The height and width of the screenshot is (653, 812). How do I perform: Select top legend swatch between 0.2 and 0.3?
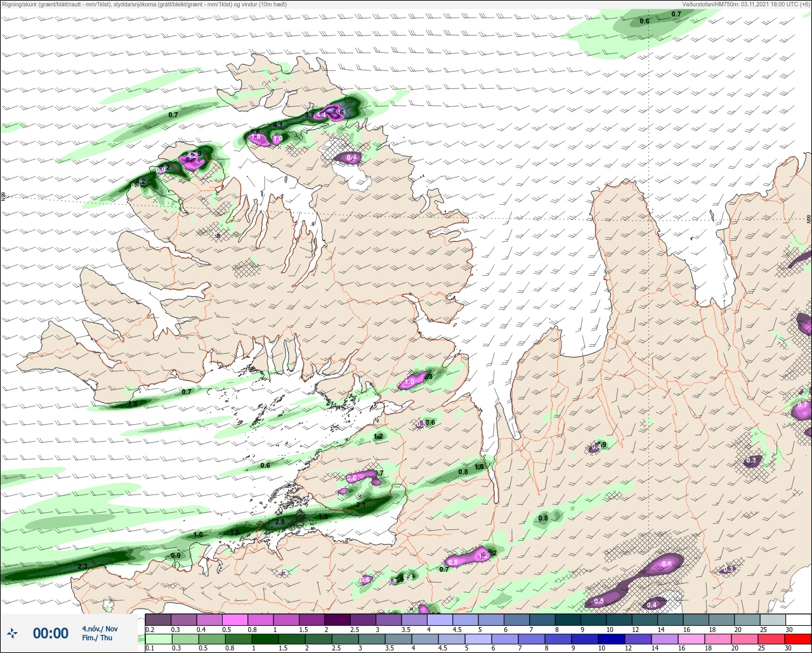[x=158, y=619]
